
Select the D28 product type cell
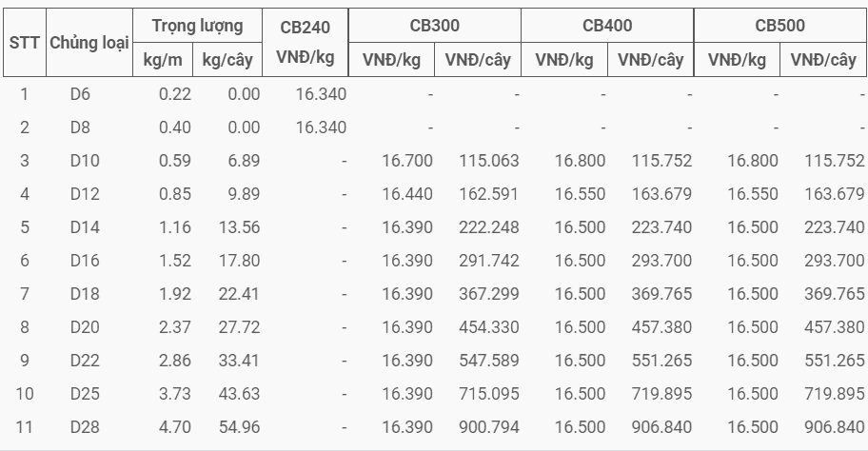click(85, 427)
